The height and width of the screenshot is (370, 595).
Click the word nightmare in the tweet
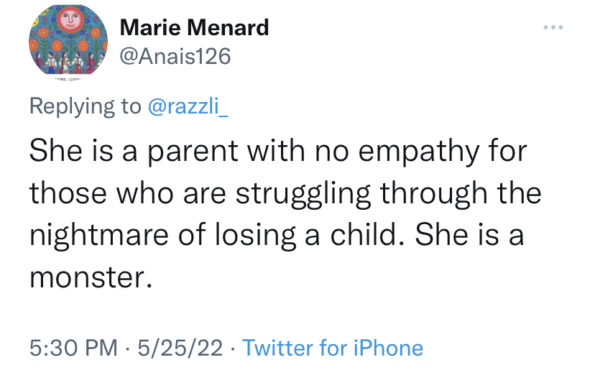[99, 236]
